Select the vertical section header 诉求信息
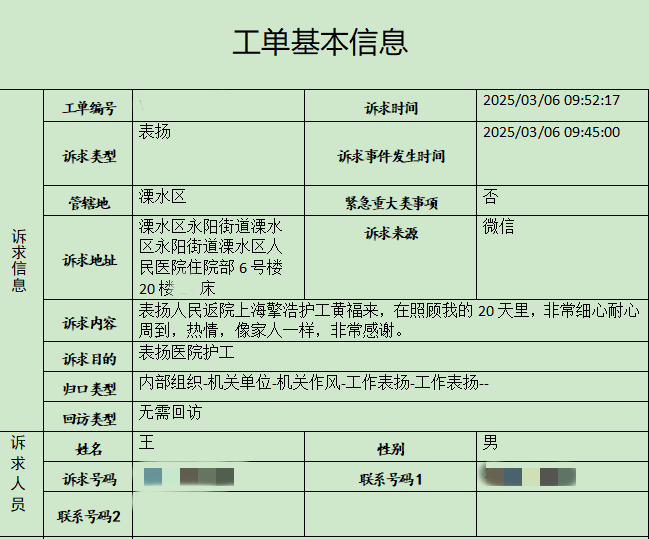 19,260
